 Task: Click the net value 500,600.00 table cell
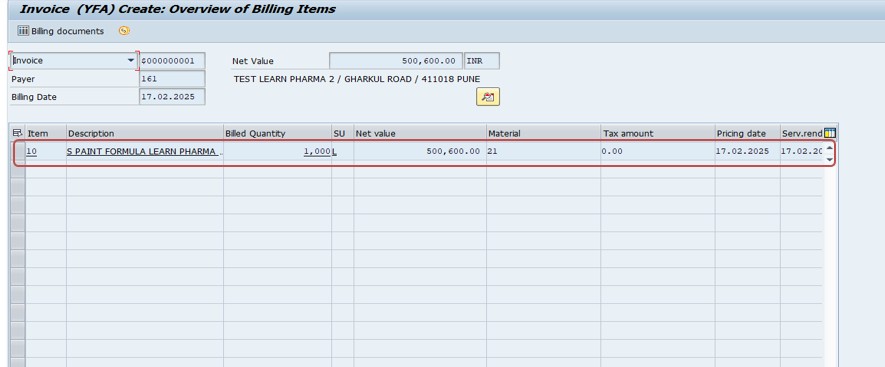click(420, 151)
